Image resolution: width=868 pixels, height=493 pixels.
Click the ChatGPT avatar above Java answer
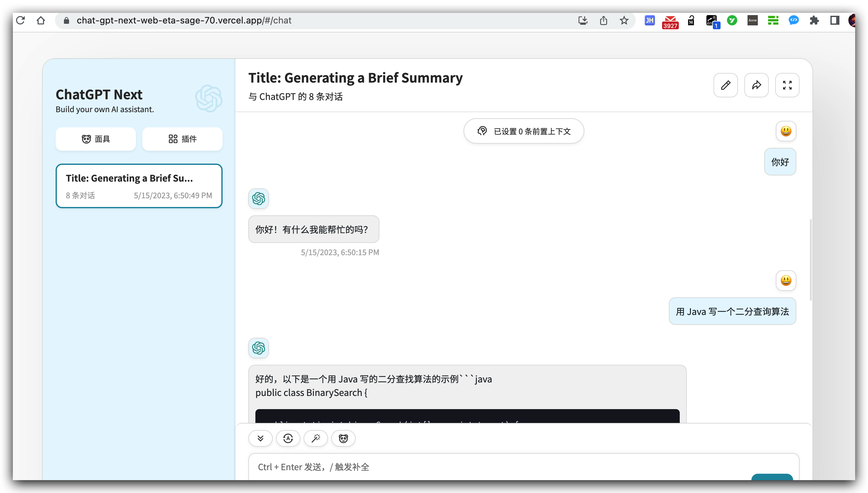tap(259, 348)
